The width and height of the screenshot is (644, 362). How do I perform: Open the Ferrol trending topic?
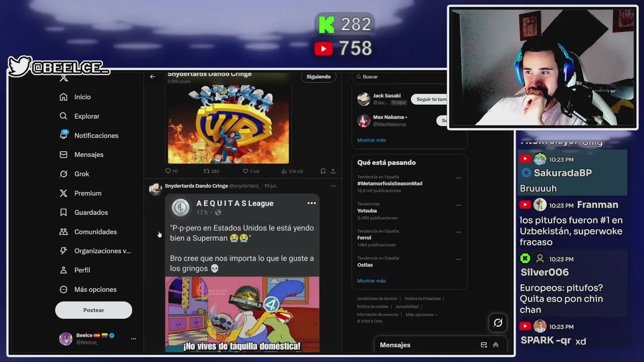click(364, 238)
